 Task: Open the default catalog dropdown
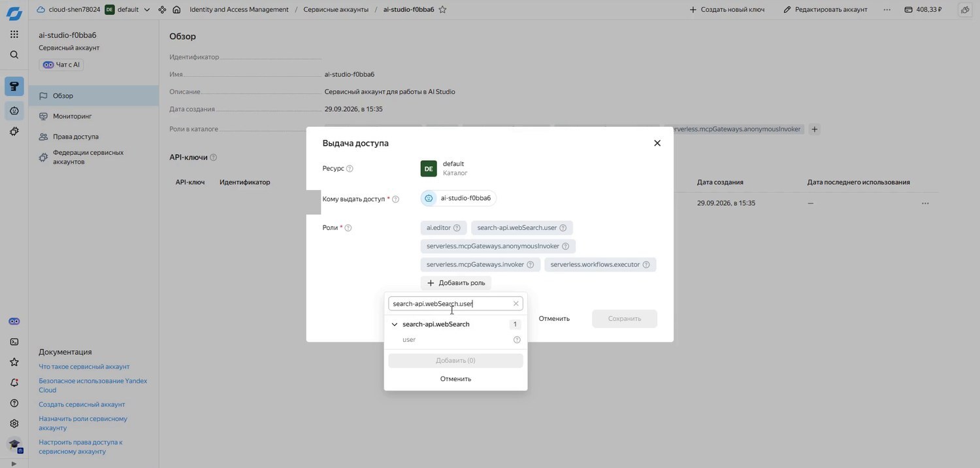click(x=127, y=10)
